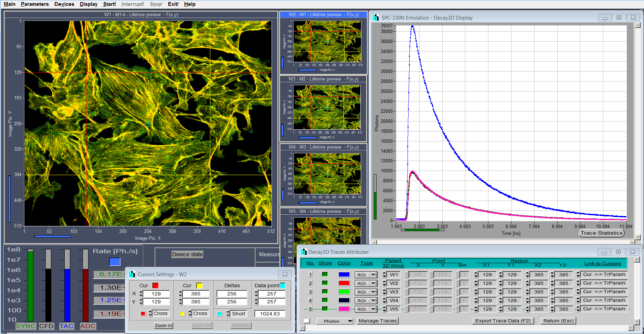Toggle the Show LED for trace 1
The width and height of the screenshot is (644, 334).
(x=325, y=274)
